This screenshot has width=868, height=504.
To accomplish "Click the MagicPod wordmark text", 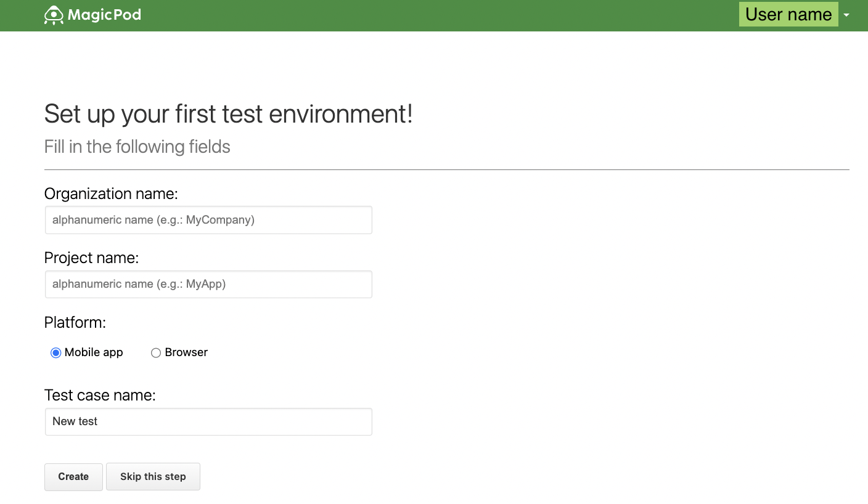I will pyautogui.click(x=104, y=15).
